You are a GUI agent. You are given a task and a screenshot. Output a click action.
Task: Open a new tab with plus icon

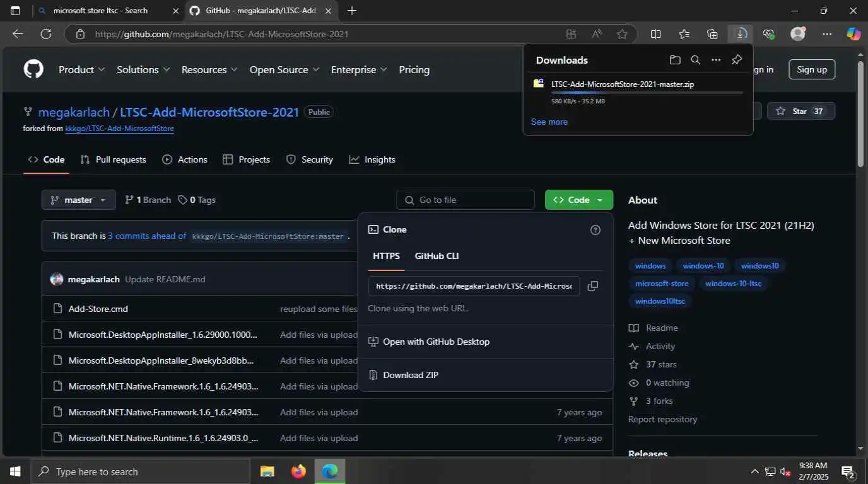pyautogui.click(x=352, y=11)
